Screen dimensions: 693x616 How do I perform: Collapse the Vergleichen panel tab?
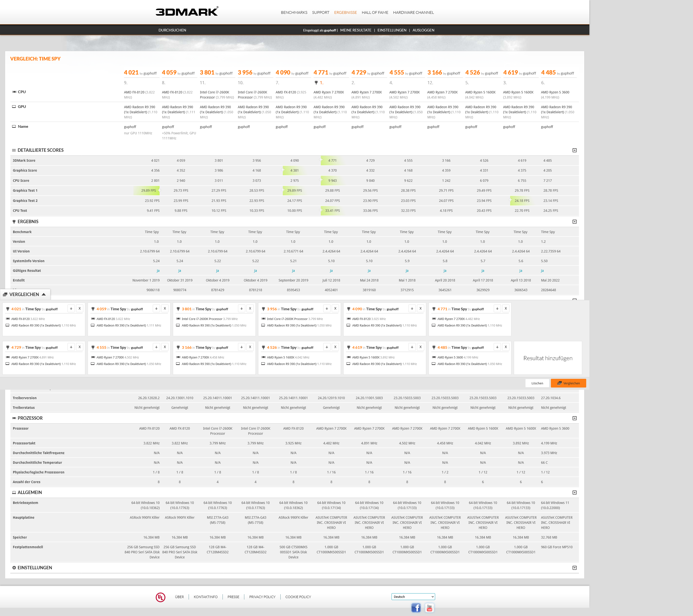(x=25, y=295)
